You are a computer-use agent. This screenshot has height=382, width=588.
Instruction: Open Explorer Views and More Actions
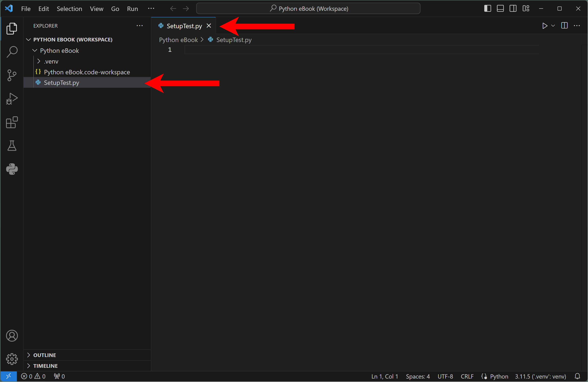point(139,26)
